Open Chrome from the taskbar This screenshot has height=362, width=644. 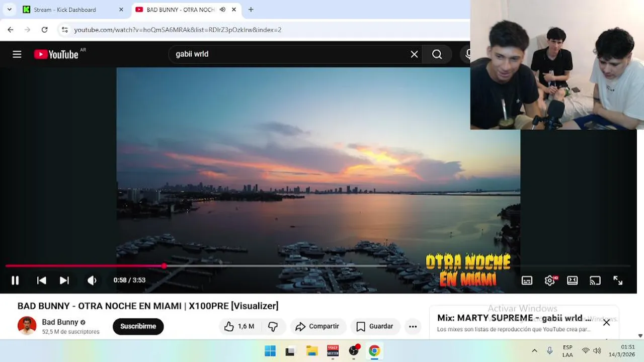(x=374, y=351)
